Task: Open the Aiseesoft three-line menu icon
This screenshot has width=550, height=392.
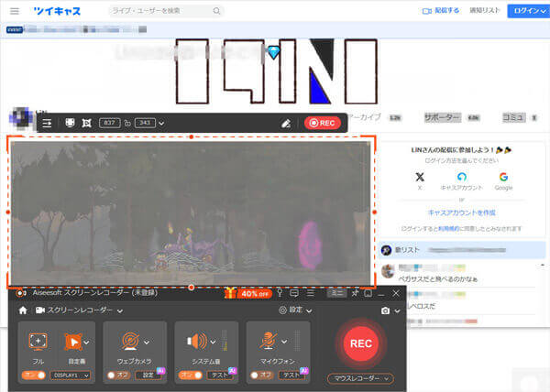Action: tap(311, 293)
